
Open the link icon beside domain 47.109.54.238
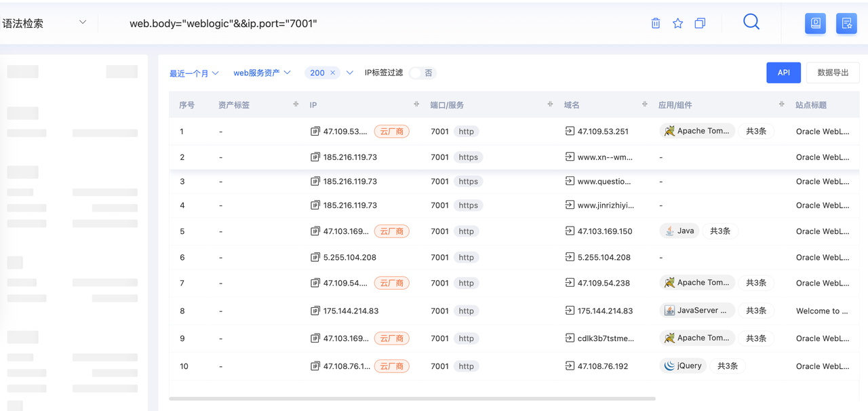(570, 283)
